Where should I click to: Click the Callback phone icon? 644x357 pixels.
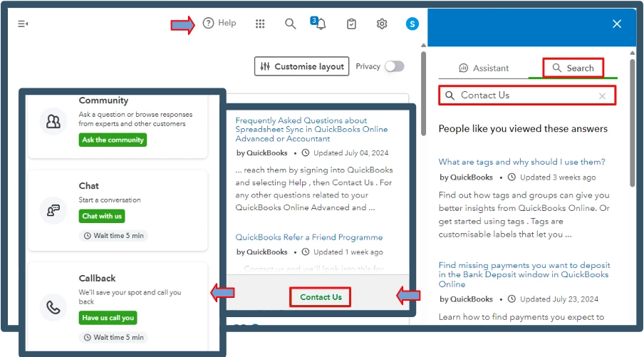(x=53, y=307)
